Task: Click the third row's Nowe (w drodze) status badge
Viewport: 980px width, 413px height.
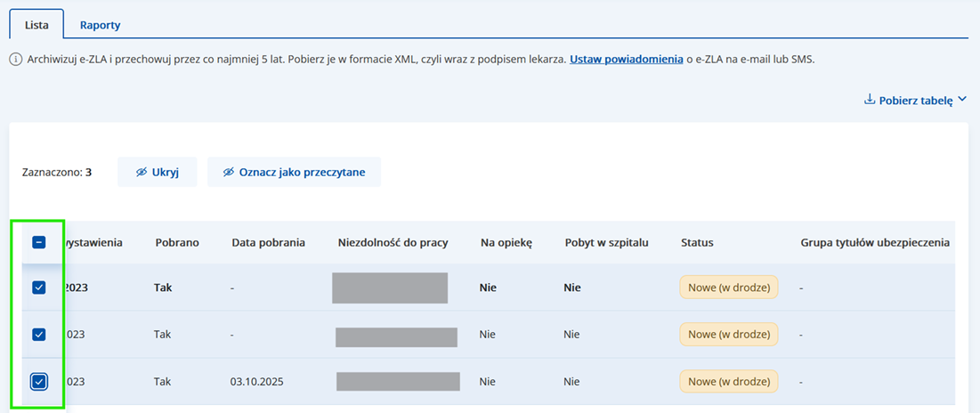Action: coord(728,382)
